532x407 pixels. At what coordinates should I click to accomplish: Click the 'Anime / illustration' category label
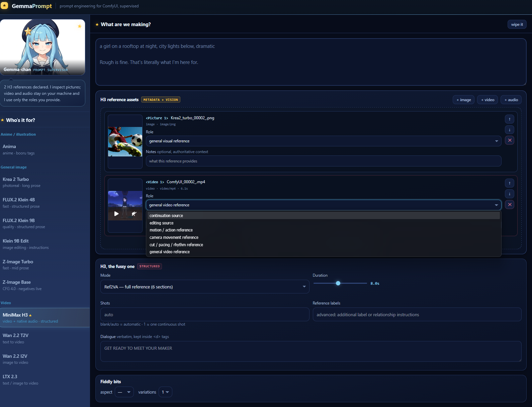click(x=18, y=134)
